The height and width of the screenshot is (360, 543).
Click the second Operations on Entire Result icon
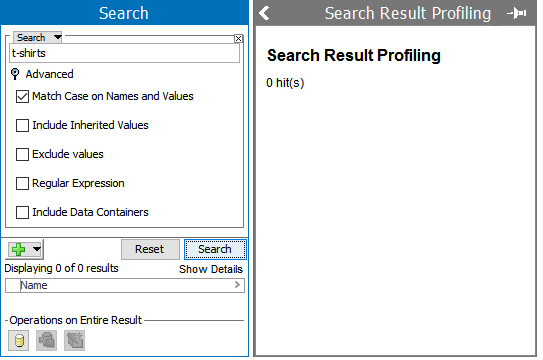(47, 341)
